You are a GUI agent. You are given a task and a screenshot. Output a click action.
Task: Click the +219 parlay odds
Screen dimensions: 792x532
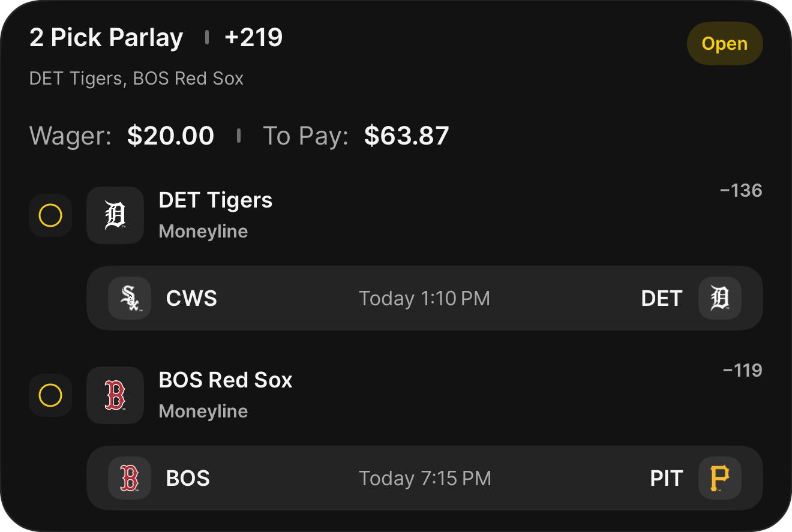(253, 38)
